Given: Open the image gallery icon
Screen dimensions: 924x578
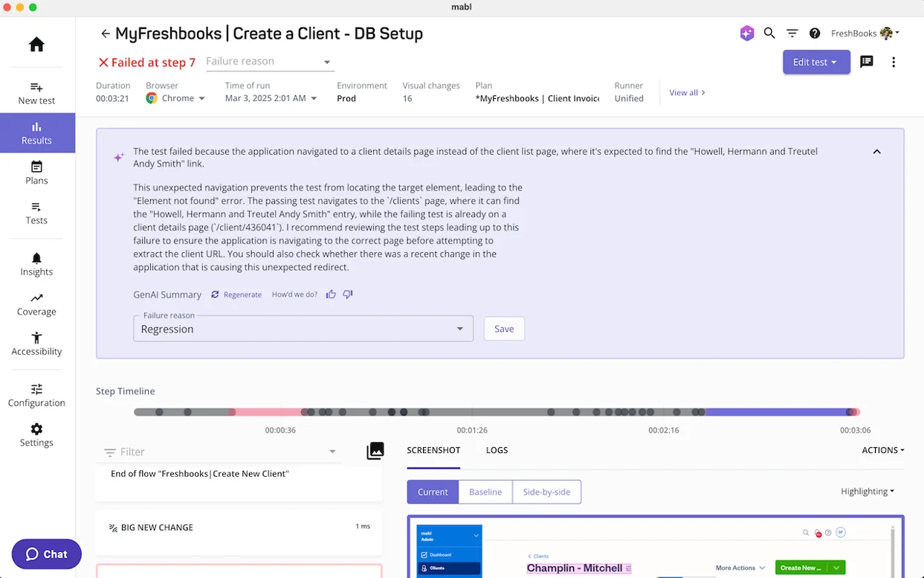Looking at the screenshot, I should pos(375,451).
